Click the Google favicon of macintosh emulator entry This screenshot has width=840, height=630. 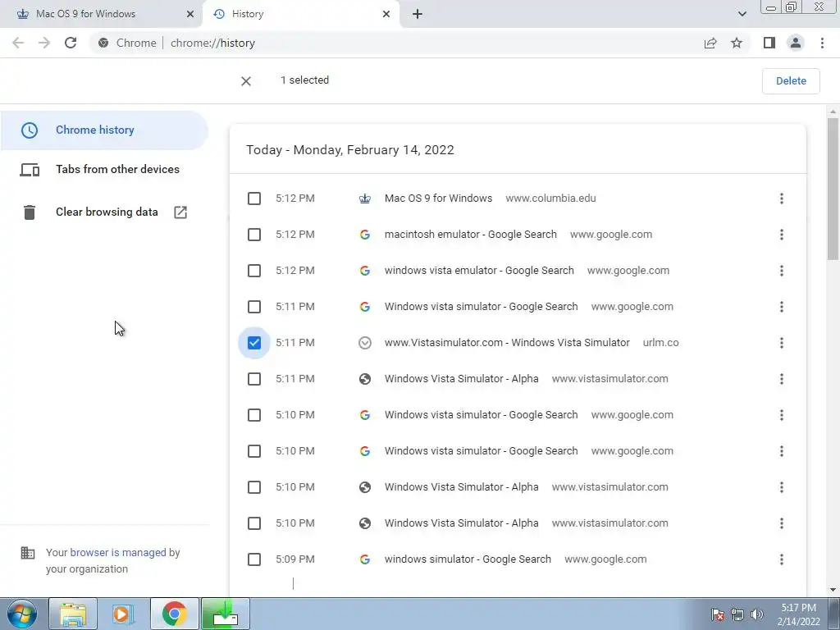[x=365, y=235]
